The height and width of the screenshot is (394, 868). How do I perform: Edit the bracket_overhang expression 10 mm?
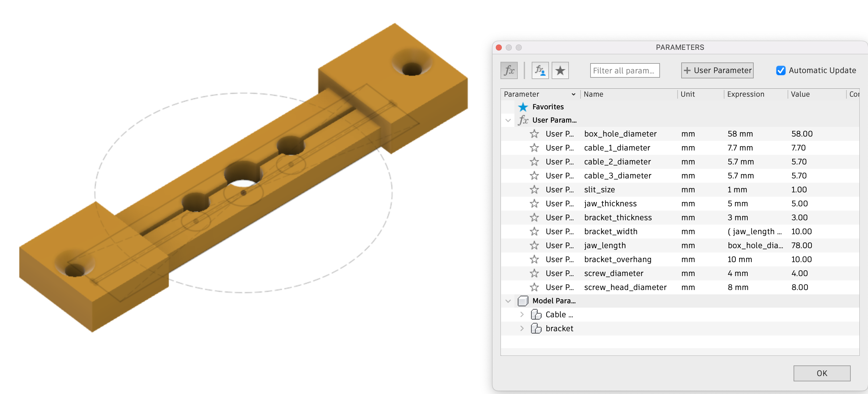click(x=740, y=260)
